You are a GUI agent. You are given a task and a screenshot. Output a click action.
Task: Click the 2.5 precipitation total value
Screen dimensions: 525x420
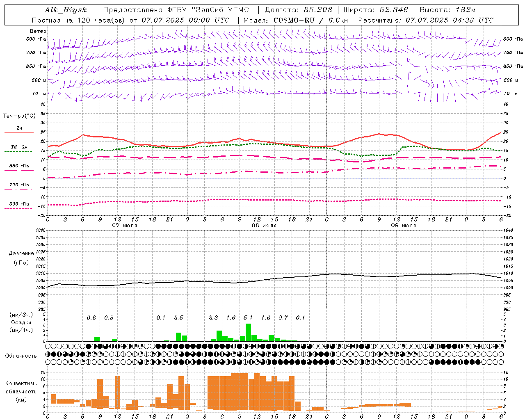pyautogui.click(x=178, y=317)
